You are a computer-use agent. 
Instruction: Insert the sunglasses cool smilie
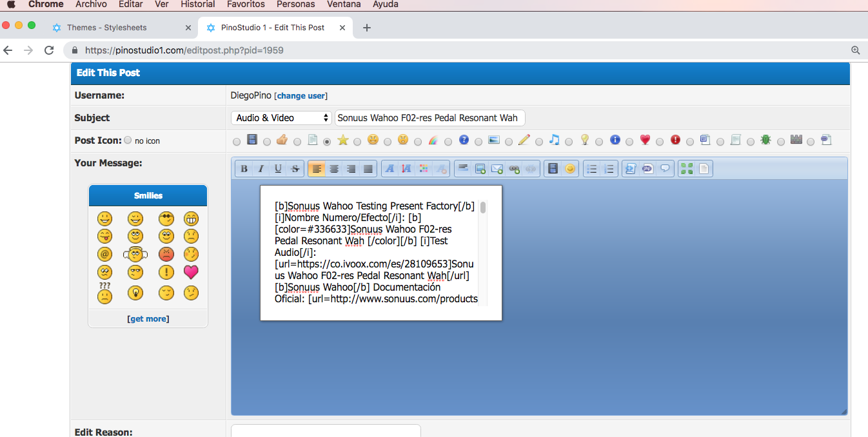(x=166, y=218)
